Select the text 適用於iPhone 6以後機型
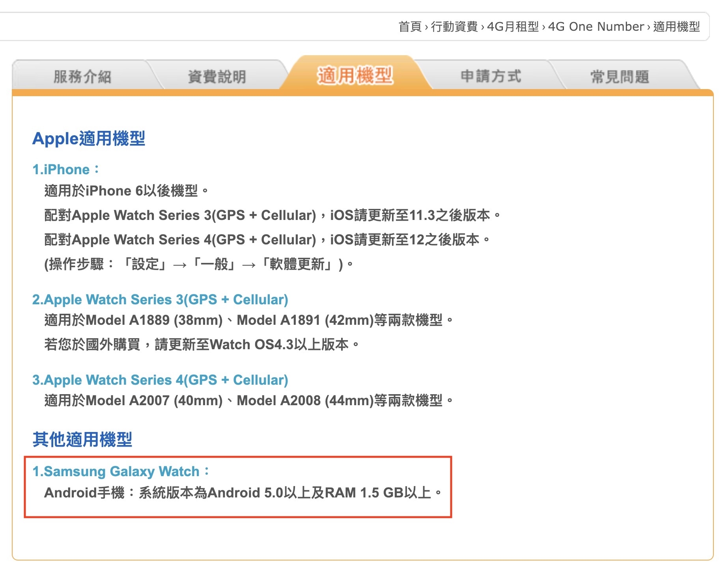This screenshot has height=581, width=728. [121, 191]
